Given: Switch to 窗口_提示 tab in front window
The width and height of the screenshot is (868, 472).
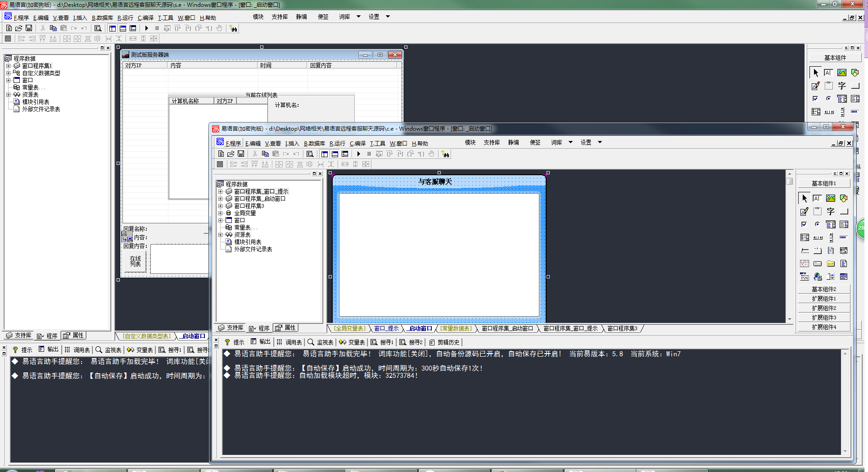Looking at the screenshot, I should [386, 328].
